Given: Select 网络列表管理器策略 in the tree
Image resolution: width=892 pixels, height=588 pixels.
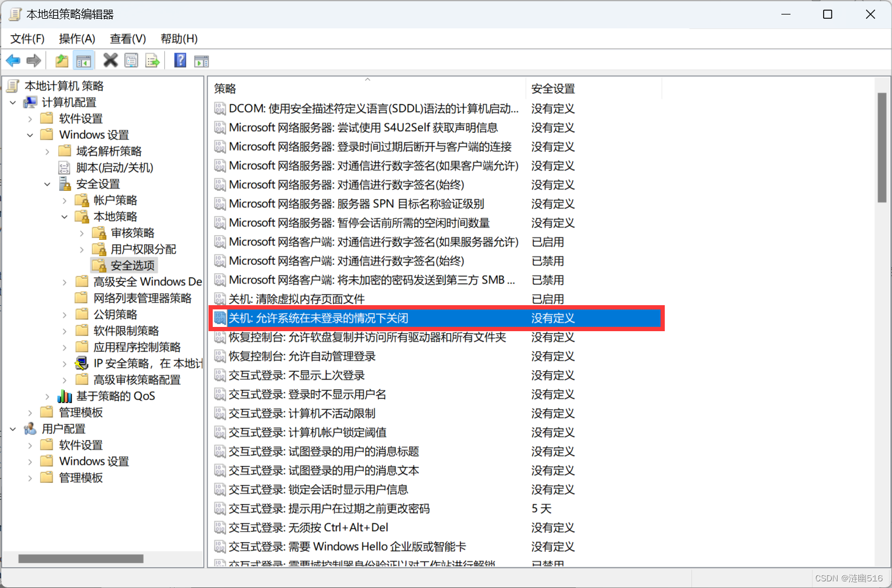Looking at the screenshot, I should tap(142, 298).
